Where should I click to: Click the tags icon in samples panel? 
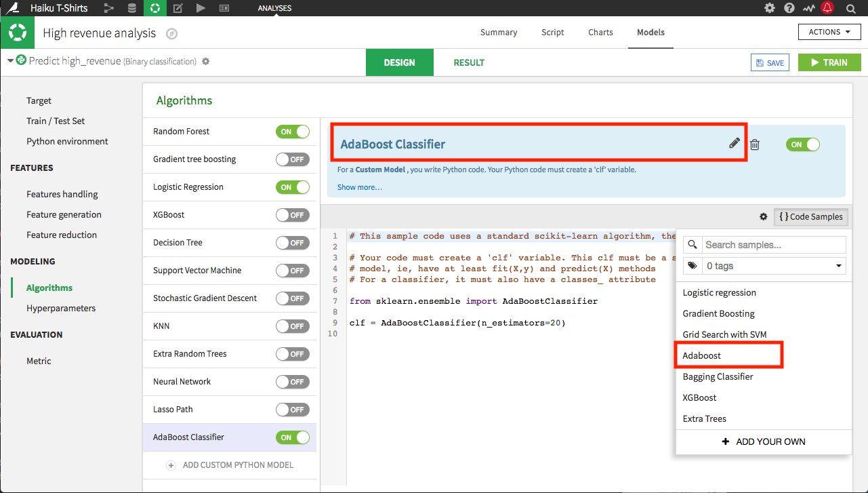pos(692,266)
